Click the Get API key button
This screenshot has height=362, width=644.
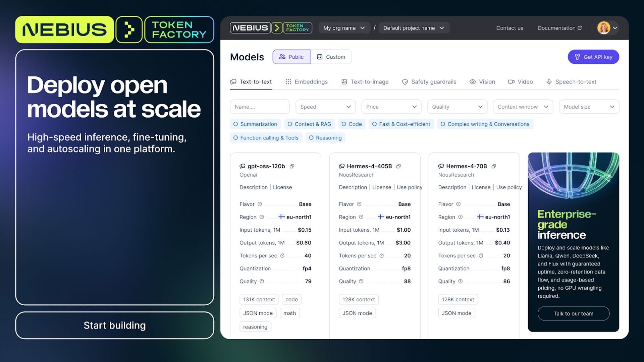click(x=593, y=57)
